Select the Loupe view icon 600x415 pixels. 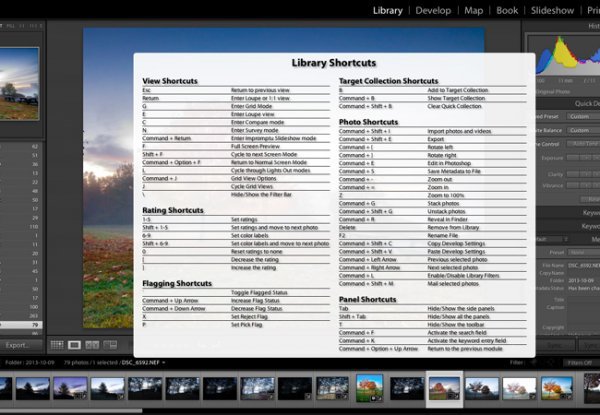74,345
